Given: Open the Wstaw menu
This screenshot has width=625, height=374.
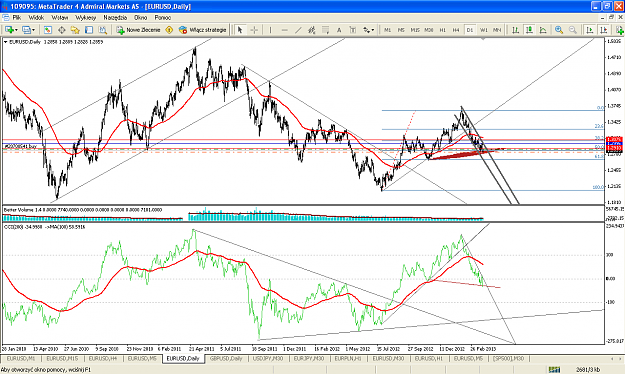Looking at the screenshot, I should tap(60, 18).
